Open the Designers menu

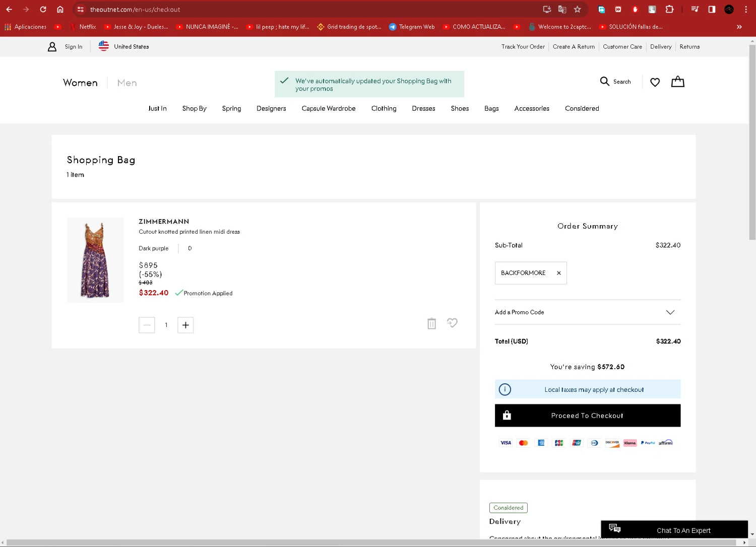(x=271, y=108)
